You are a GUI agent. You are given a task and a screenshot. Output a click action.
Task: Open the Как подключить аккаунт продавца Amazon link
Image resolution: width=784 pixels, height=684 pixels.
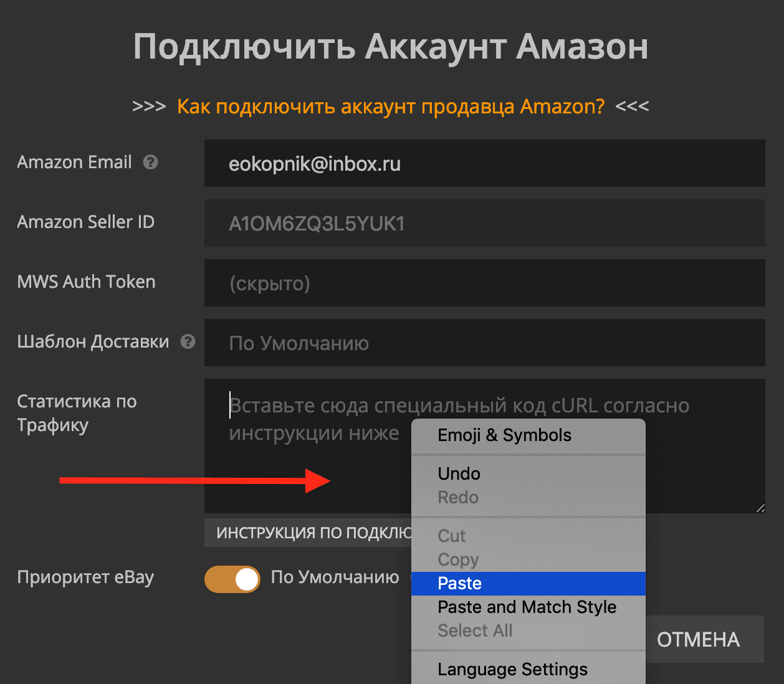tap(391, 107)
